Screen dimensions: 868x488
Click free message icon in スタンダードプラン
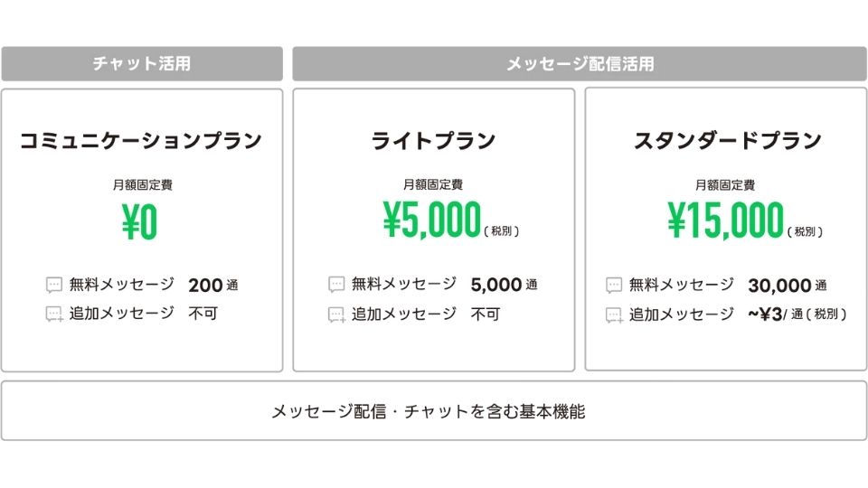coord(614,285)
